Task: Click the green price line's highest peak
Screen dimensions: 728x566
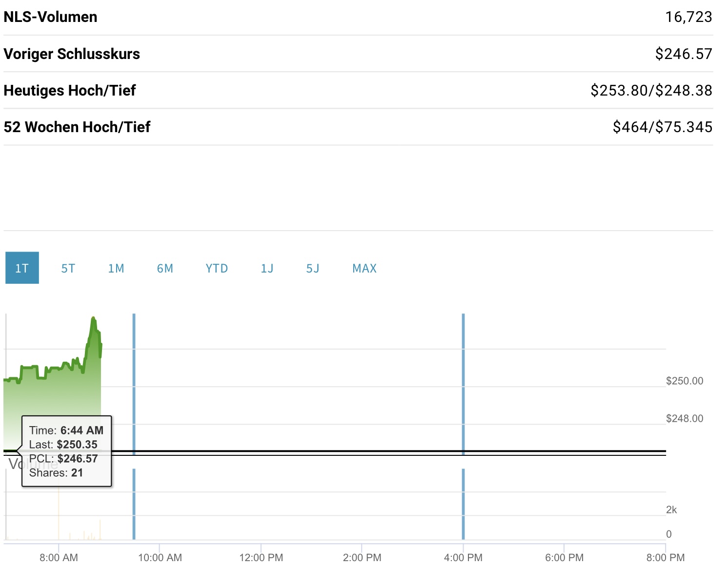Action: tap(93, 319)
